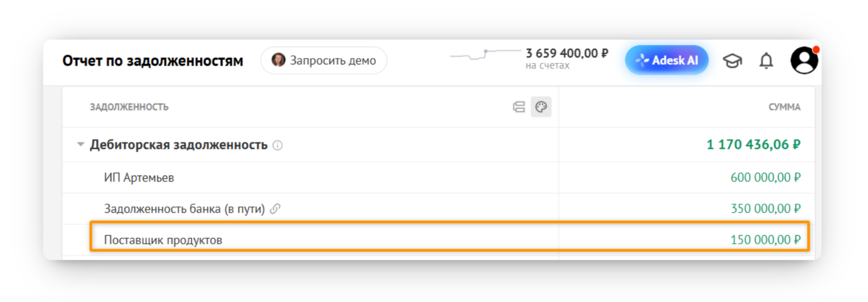Click the account balance sparkline chart

[x=485, y=55]
